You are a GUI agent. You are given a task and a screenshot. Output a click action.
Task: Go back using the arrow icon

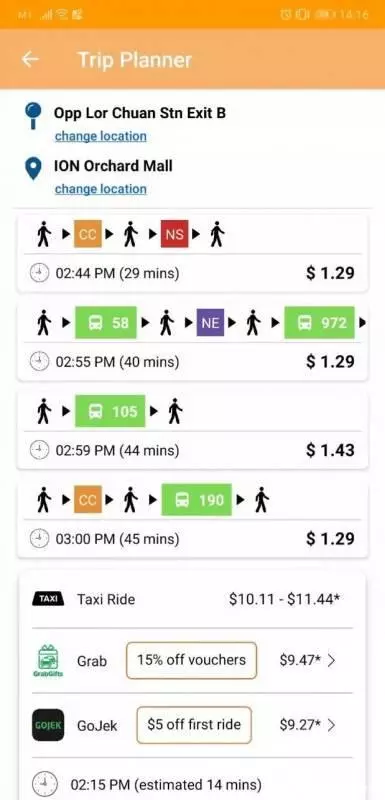(30, 59)
